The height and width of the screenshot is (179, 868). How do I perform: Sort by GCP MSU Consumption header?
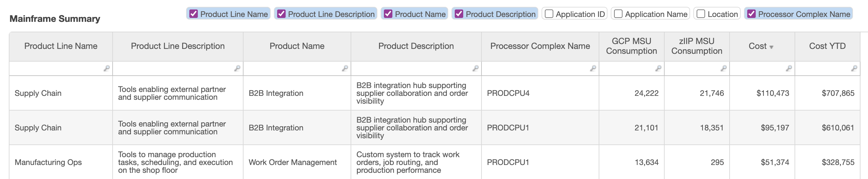click(631, 46)
